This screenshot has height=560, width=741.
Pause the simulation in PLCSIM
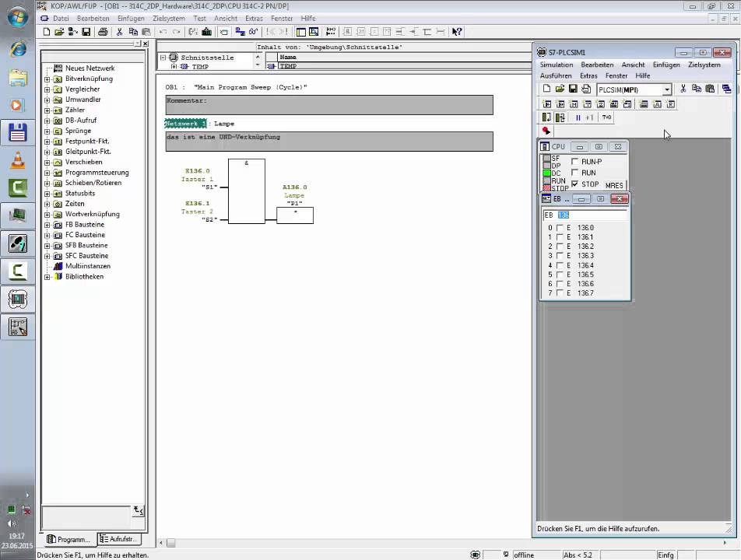[578, 117]
